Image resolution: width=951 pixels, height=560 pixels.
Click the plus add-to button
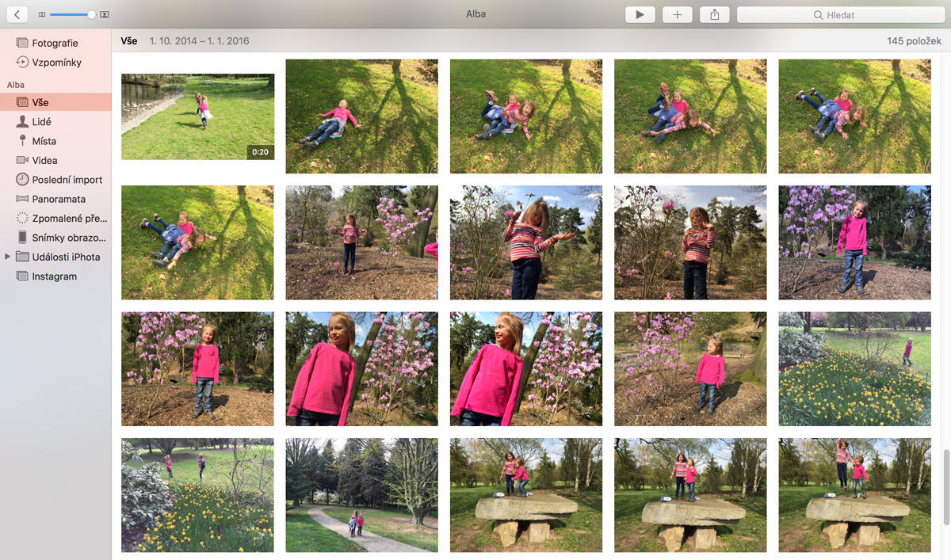click(677, 14)
